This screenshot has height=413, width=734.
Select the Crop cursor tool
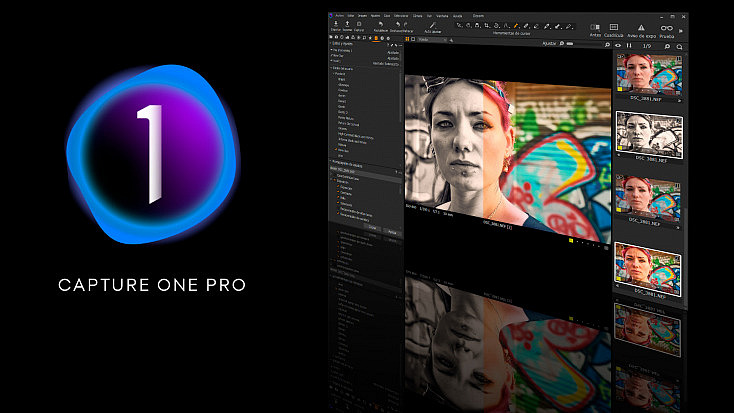click(x=487, y=26)
